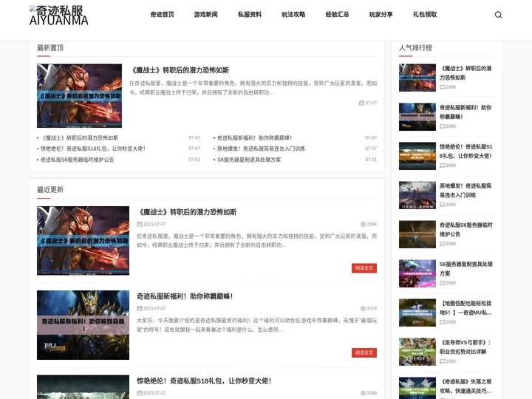Open sidebar thumbnail for 奇迹私服新福利
The width and height of the screenshot is (532, 399).
(417, 117)
